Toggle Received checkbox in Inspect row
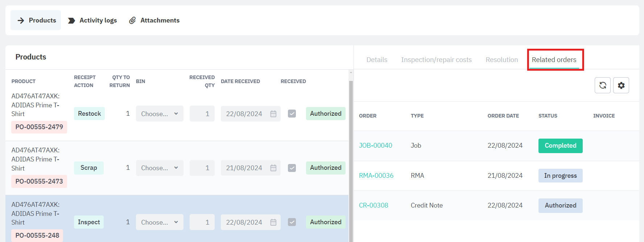Screen dimensions: 644x242 coord(292,222)
